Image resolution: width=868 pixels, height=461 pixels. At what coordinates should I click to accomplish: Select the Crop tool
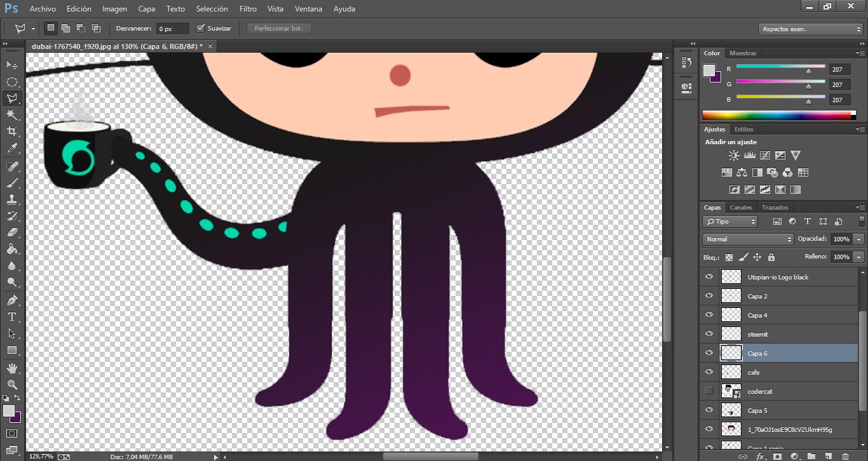click(x=11, y=131)
